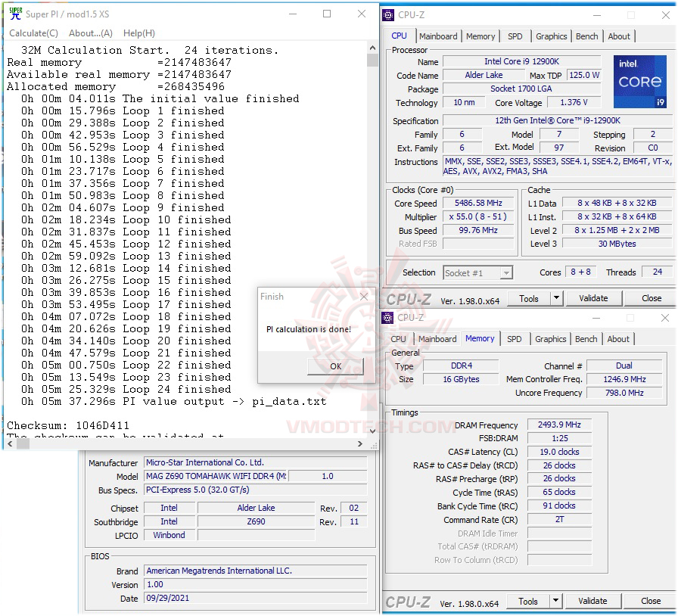The image size is (678, 616).
Task: Click the memory Type value DDR4
Action: [461, 366]
